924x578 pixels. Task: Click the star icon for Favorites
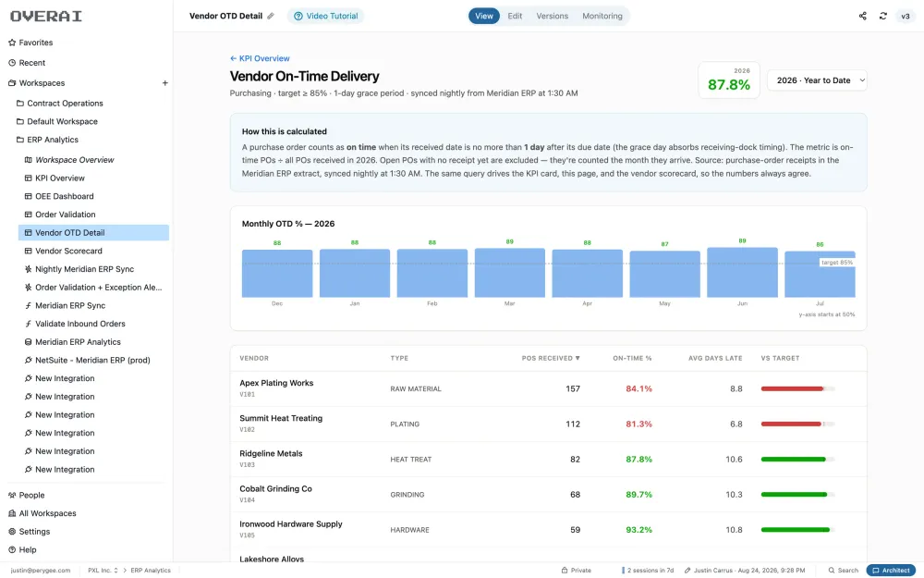12,43
